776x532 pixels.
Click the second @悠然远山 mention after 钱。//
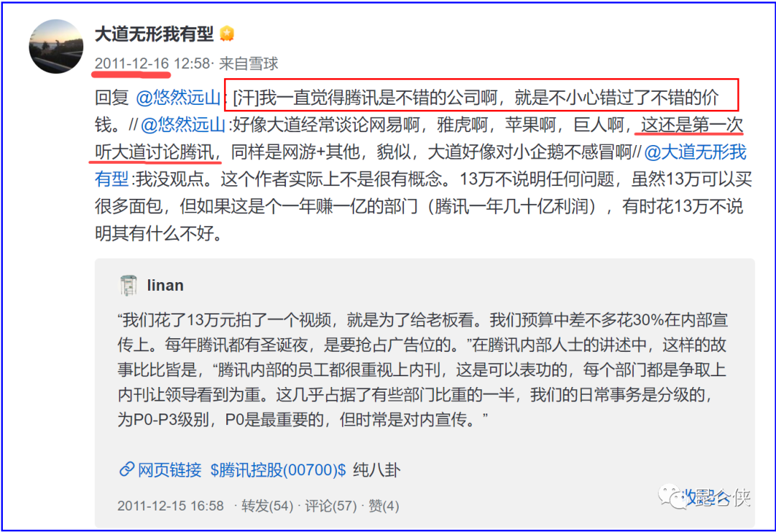[183, 125]
